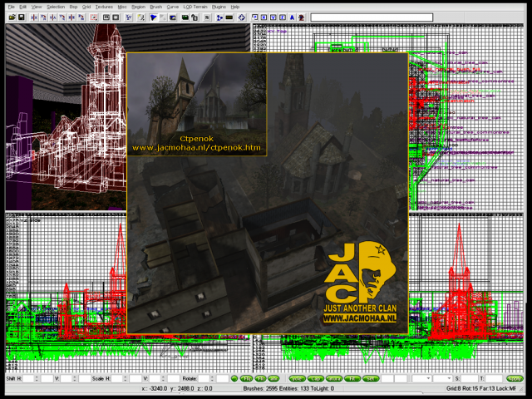
Task: Click the Scale V stepper arrows
Action: point(163,379)
